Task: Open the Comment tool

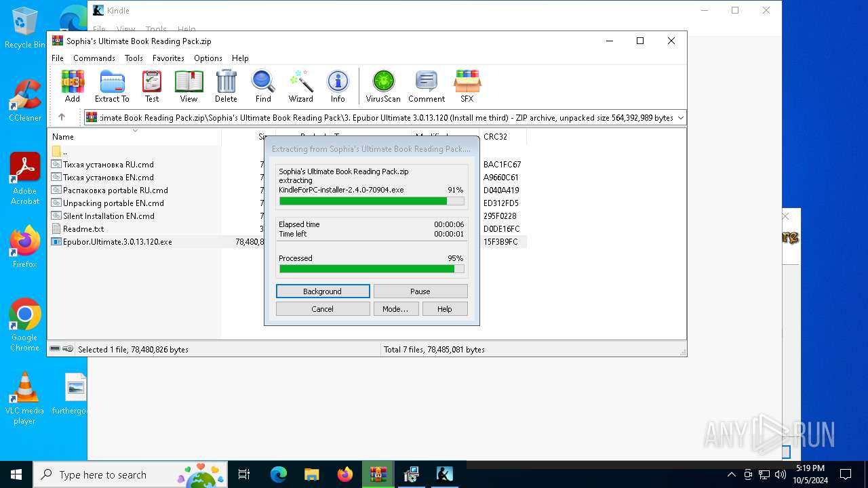Action: [x=427, y=86]
